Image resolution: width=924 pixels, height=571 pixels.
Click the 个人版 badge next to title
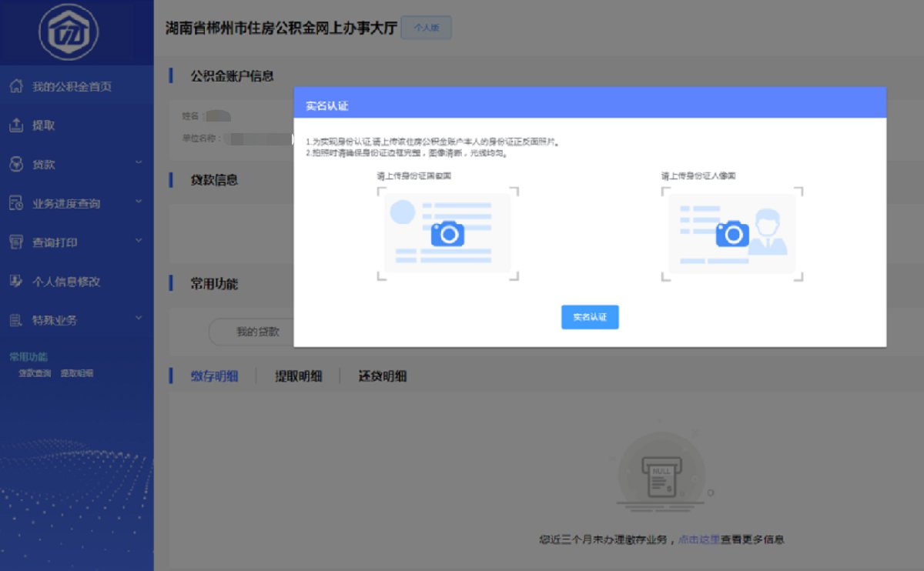pos(426,28)
